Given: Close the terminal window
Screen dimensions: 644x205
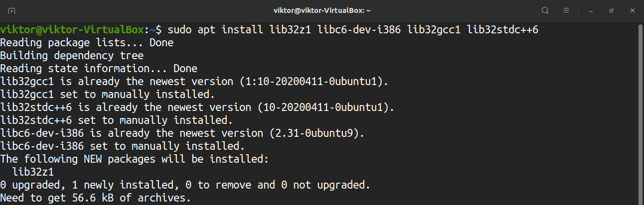Looking at the screenshot, I should point(633,10).
